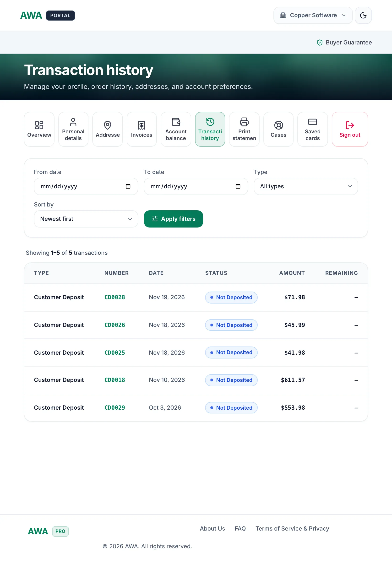This screenshot has width=392, height=564.
Task: Open transaction number CD0028
Action: [115, 297]
